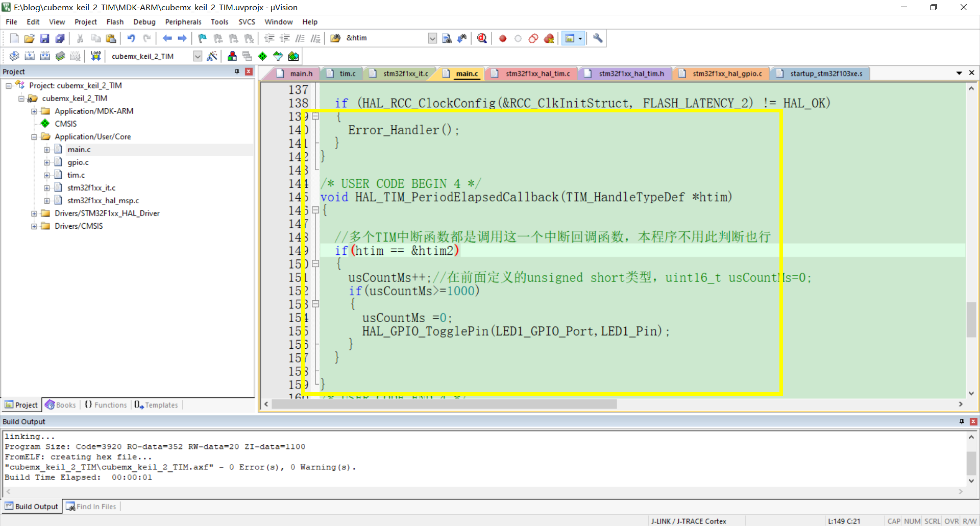Indent the selected lines

pos(269,38)
